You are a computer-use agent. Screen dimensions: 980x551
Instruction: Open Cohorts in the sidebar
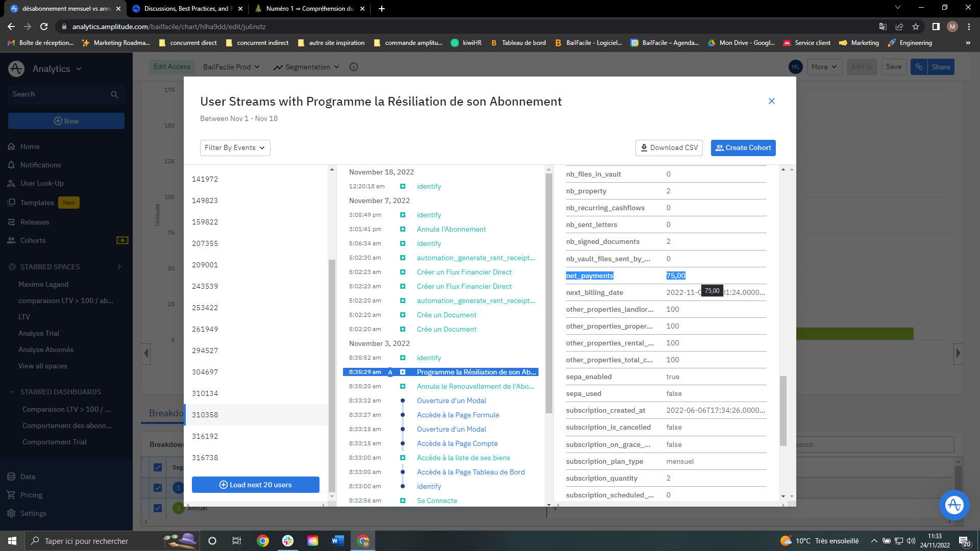click(33, 240)
